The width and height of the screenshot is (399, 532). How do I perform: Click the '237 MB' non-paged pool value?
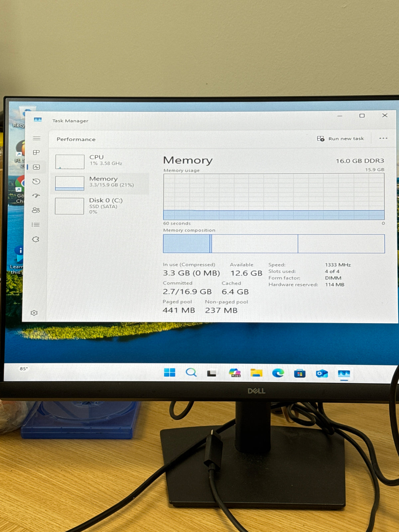221,310
